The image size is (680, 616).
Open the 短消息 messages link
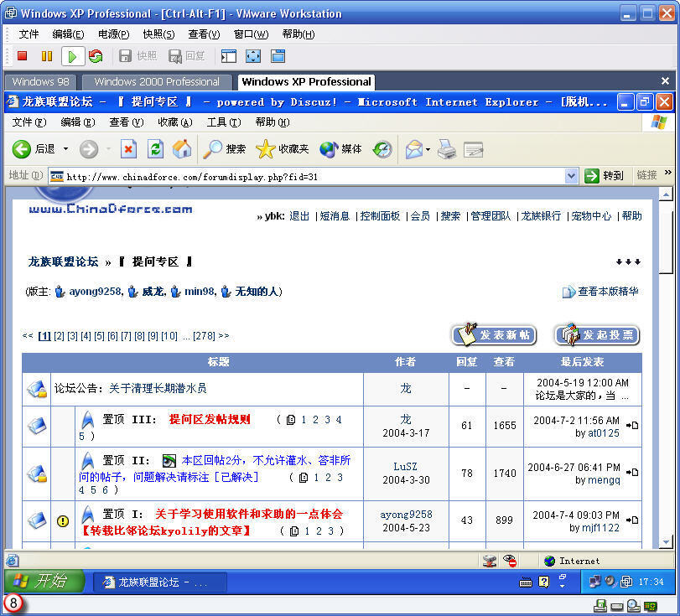point(335,216)
